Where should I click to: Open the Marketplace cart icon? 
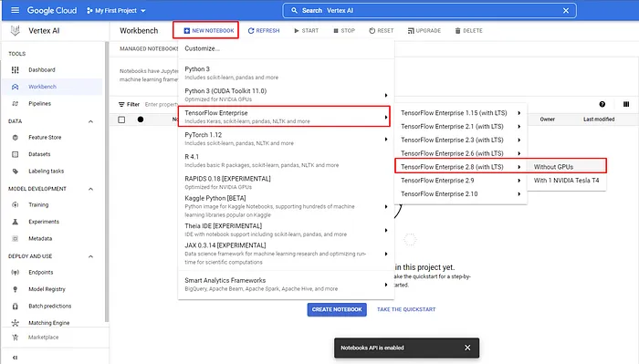[16, 338]
